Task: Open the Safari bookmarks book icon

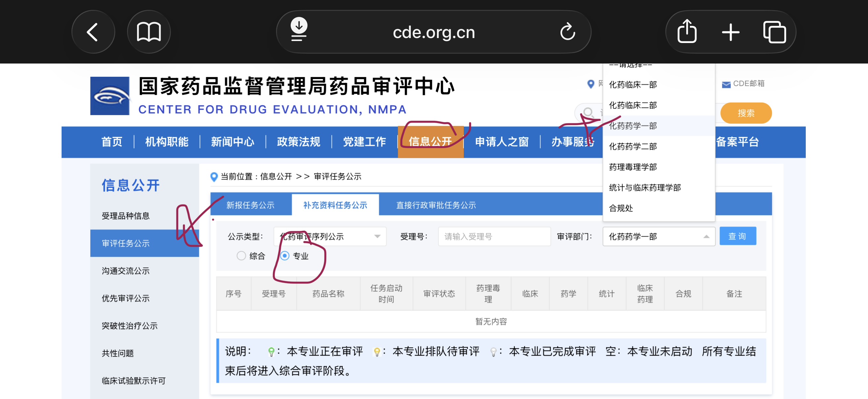Action: [x=149, y=32]
